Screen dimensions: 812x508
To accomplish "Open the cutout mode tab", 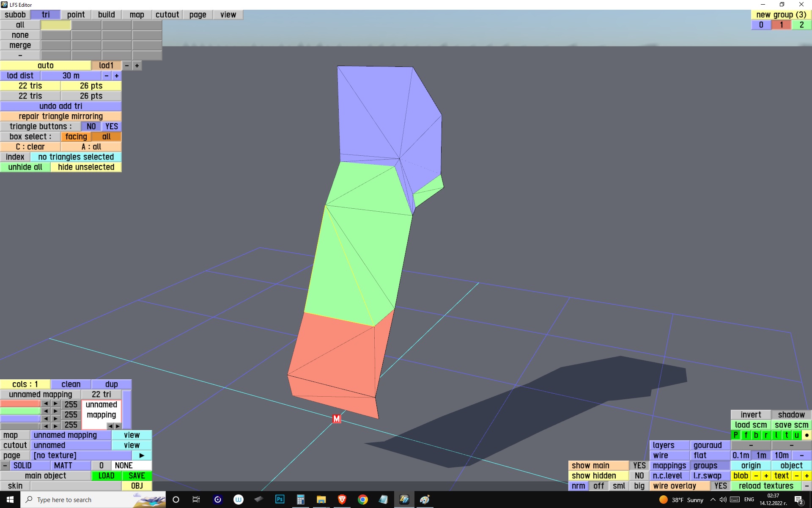I will [167, 15].
